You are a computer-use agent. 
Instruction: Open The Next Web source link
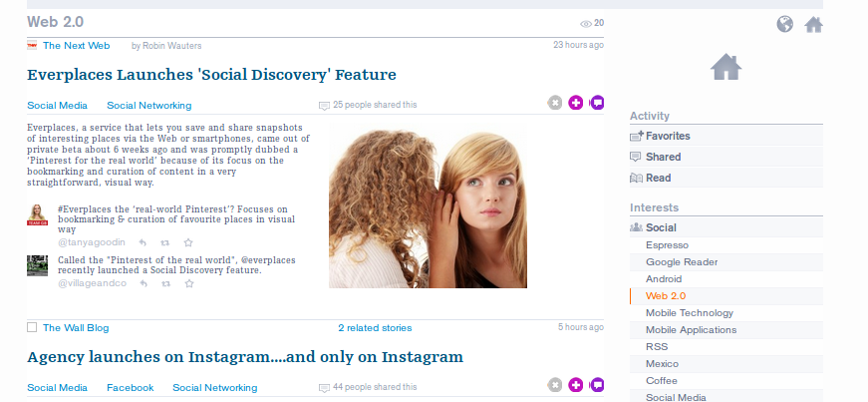[76, 46]
